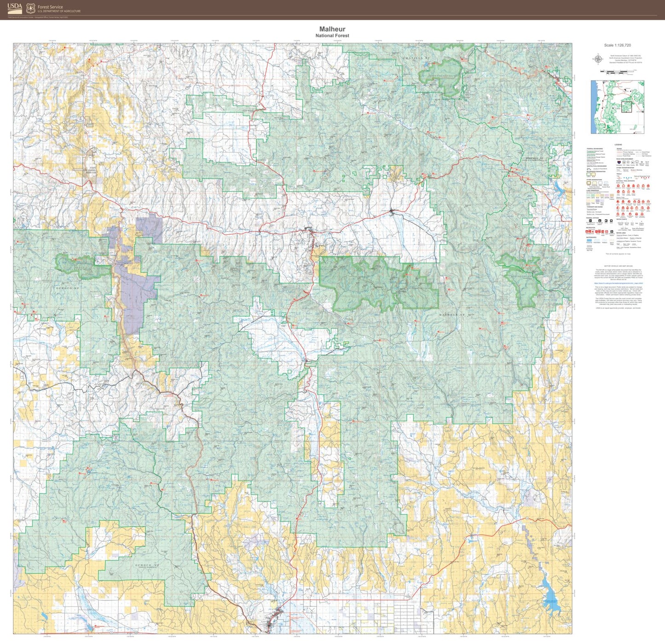Viewport: 665px width, 644px height.
Task: Click the Oregon inset locator map
Action: (x=618, y=106)
